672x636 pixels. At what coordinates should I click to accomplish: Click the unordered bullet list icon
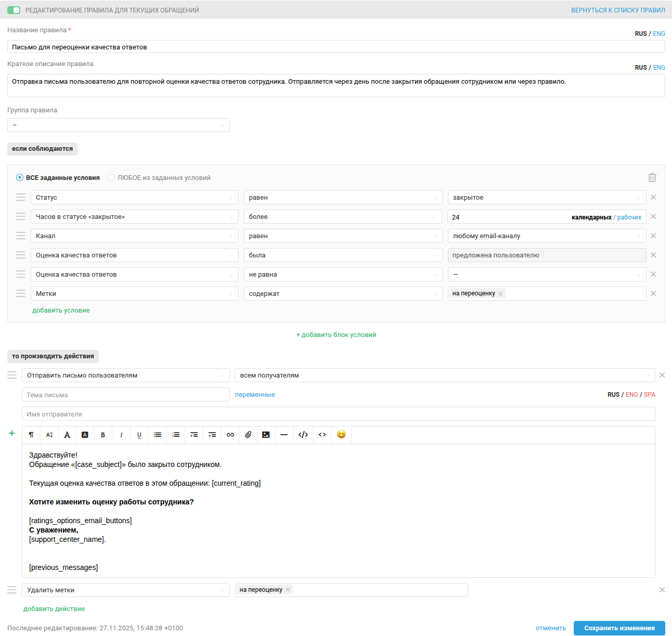coord(157,435)
